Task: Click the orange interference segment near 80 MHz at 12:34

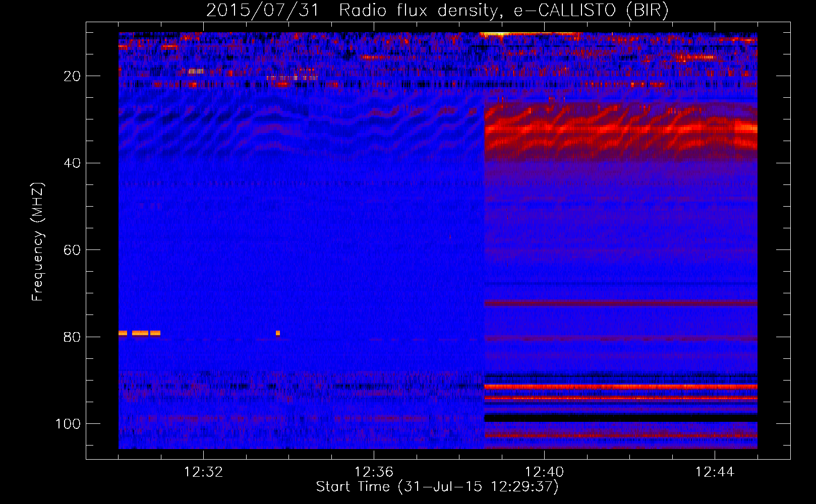Action: tap(278, 333)
